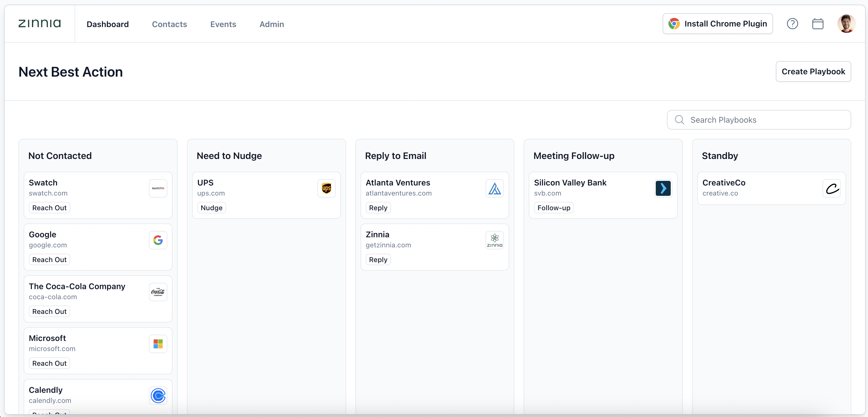The image size is (868, 417).
Task: Click the CreativeCo script C logo
Action: pyautogui.click(x=831, y=188)
